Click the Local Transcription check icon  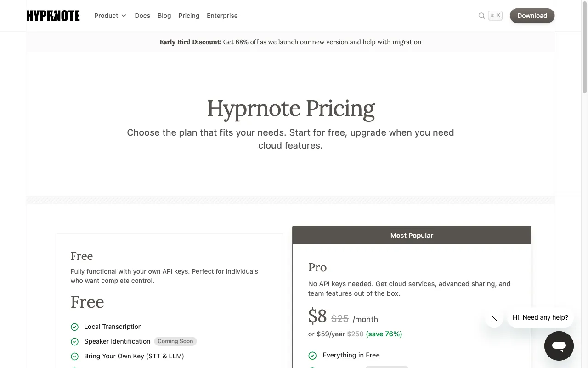pos(74,327)
